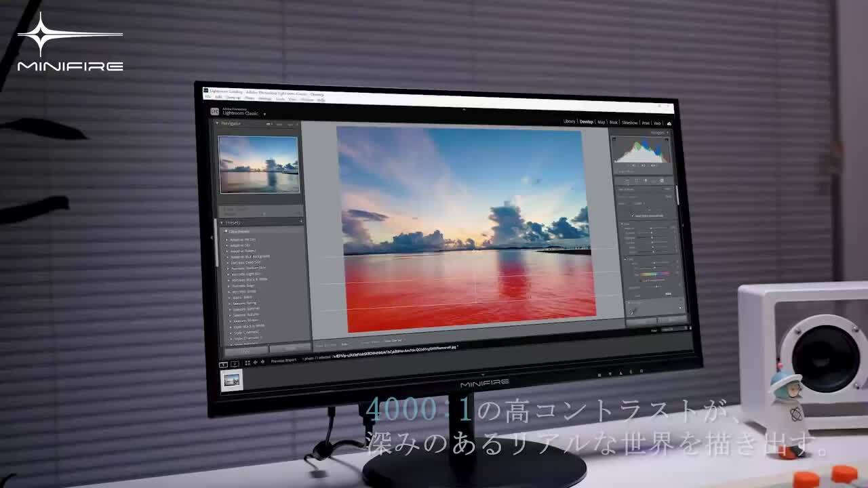The width and height of the screenshot is (868, 488).
Task: Click the Grid view icon in the filmstrip toolbar
Action: pyautogui.click(x=248, y=363)
